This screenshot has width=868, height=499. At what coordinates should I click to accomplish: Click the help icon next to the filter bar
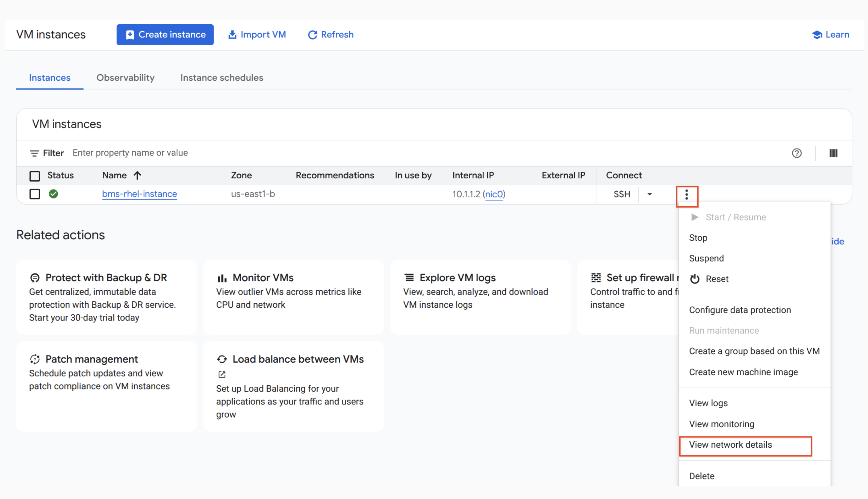click(x=797, y=153)
